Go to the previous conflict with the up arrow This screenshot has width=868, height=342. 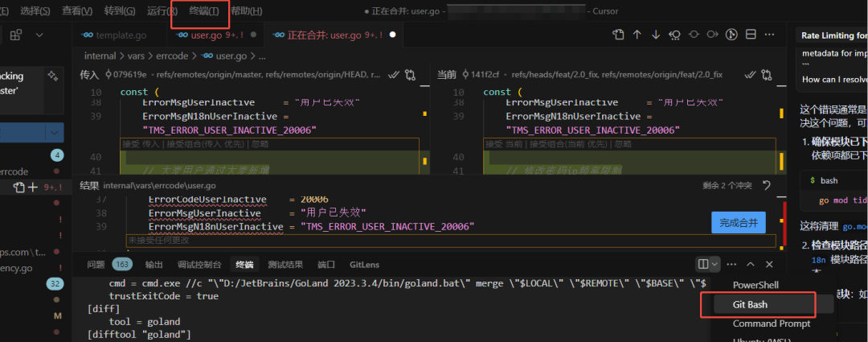pyautogui.click(x=637, y=35)
